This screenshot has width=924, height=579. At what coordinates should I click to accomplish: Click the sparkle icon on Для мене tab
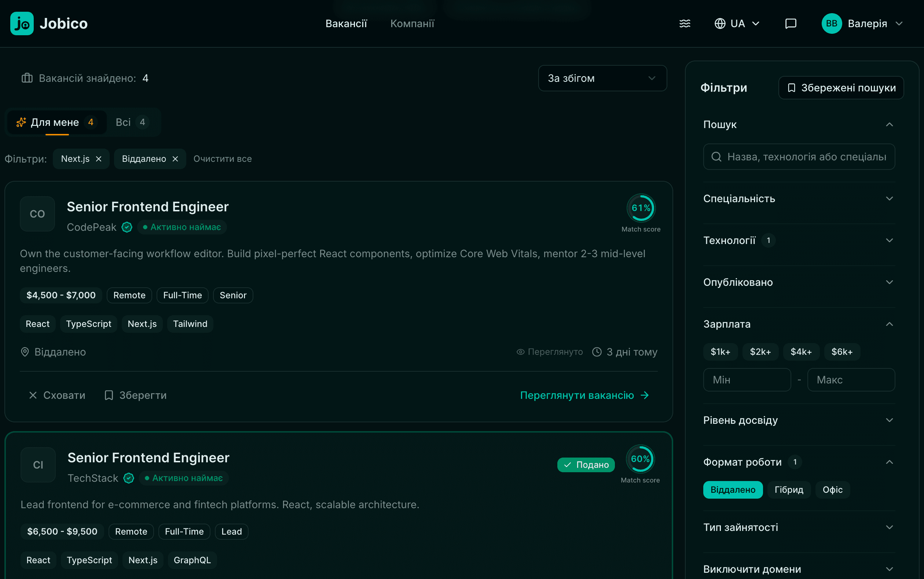[x=21, y=122]
